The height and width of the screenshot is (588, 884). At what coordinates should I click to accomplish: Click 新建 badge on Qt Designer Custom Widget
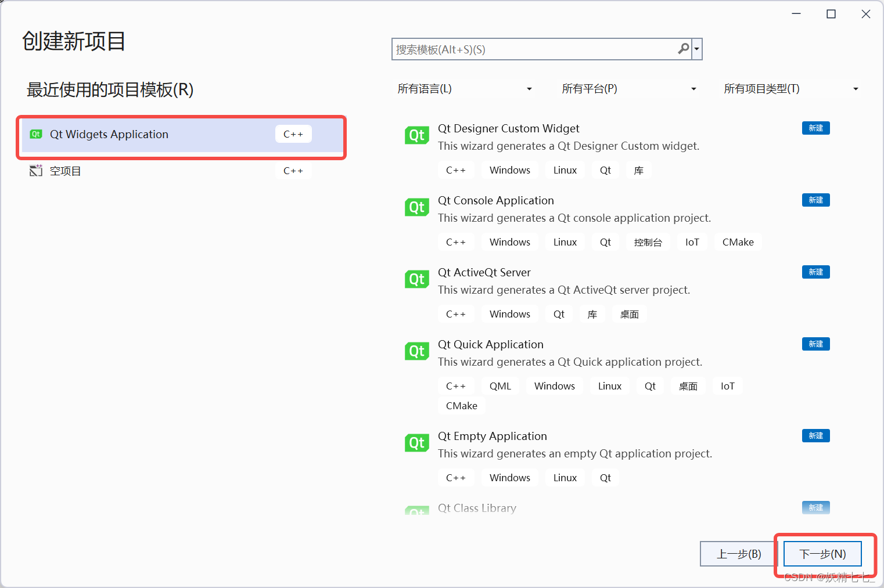click(x=815, y=128)
